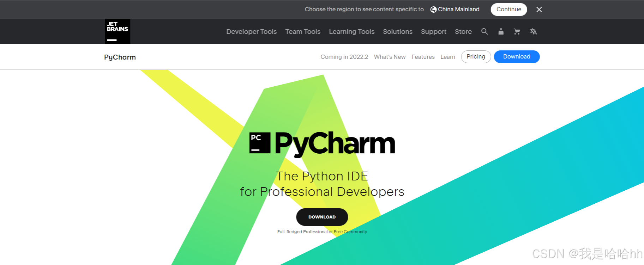Viewport: 644px width, 265px height.
Task: Go to the Learn page
Action: point(448,57)
